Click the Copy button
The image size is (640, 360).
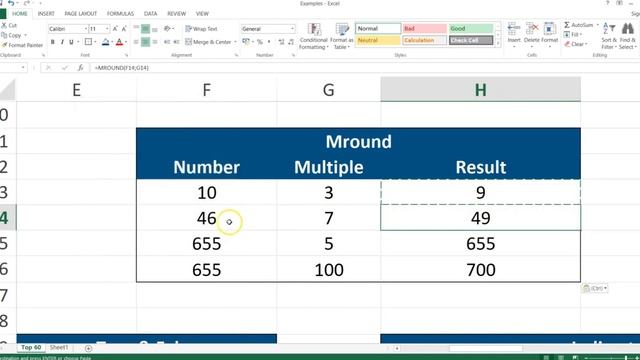pyautogui.click(x=12, y=35)
